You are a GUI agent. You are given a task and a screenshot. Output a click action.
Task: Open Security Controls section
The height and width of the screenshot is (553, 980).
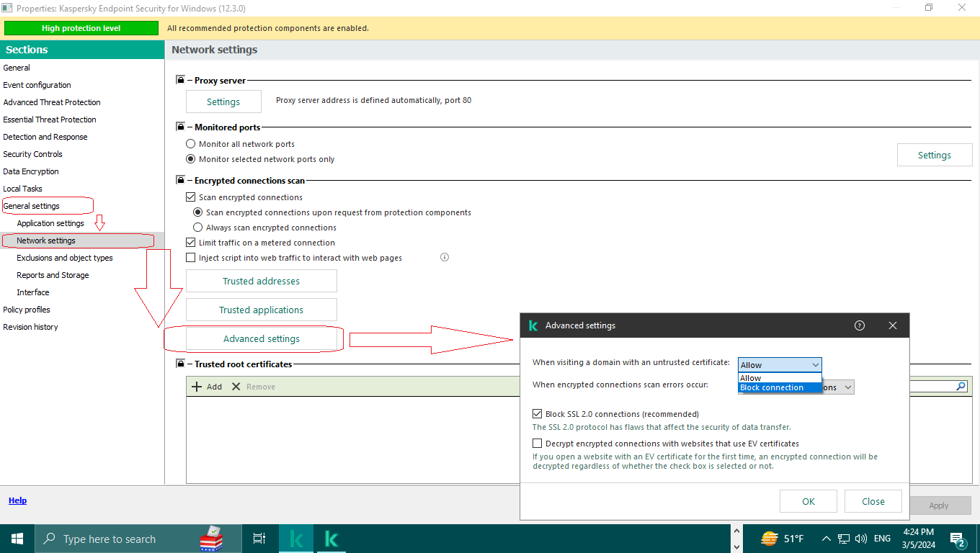click(x=32, y=154)
